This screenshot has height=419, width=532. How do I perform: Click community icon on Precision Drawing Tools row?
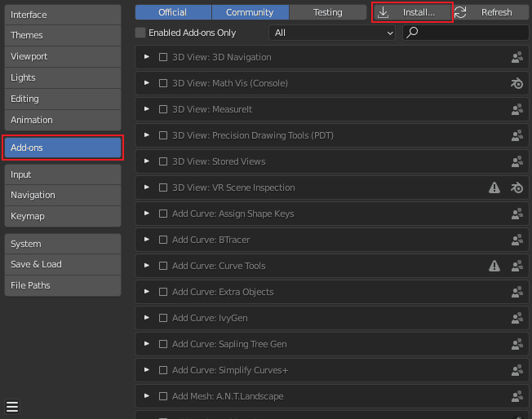click(x=517, y=135)
